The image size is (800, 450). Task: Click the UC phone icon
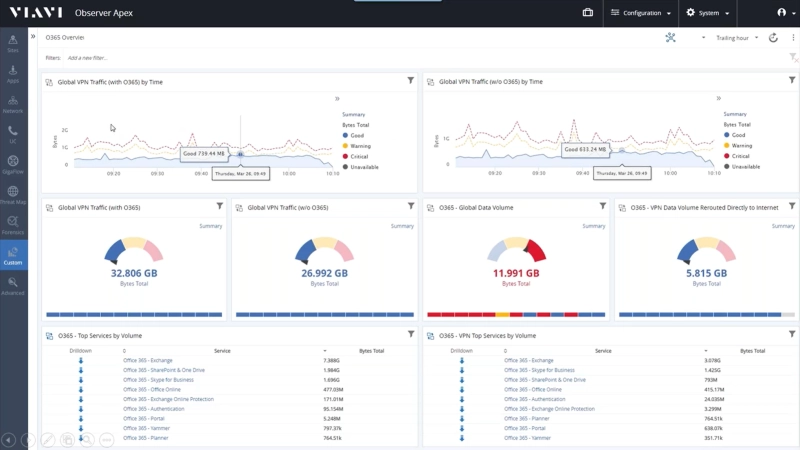(x=13, y=134)
